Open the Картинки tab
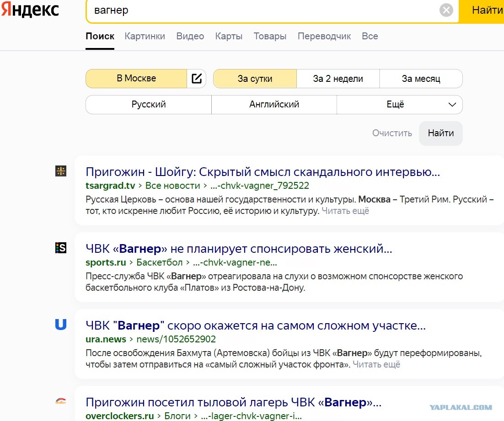504x421 pixels. pos(145,36)
